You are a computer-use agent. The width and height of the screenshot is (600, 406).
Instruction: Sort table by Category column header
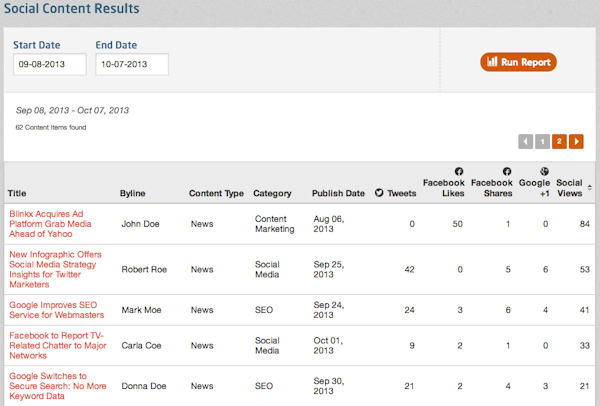click(272, 193)
